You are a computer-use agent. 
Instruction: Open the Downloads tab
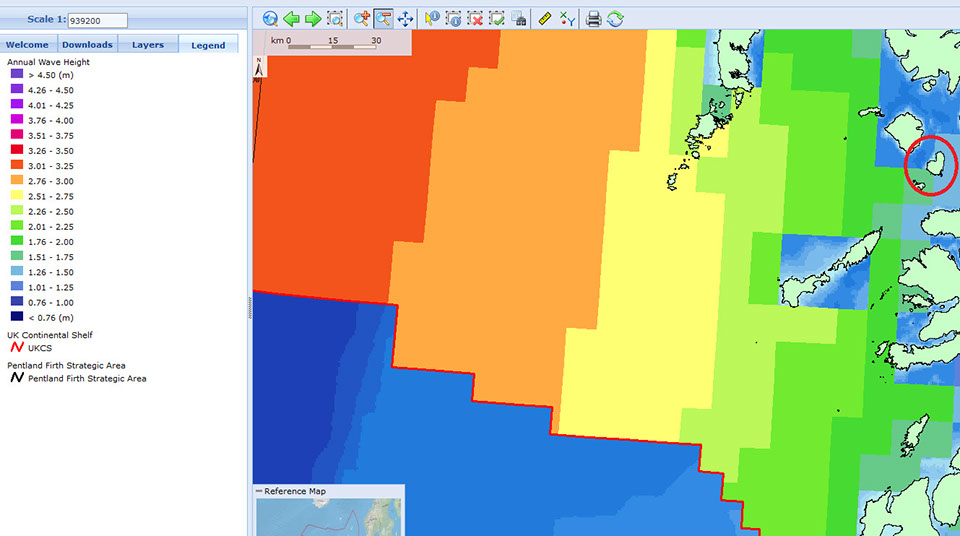point(87,45)
